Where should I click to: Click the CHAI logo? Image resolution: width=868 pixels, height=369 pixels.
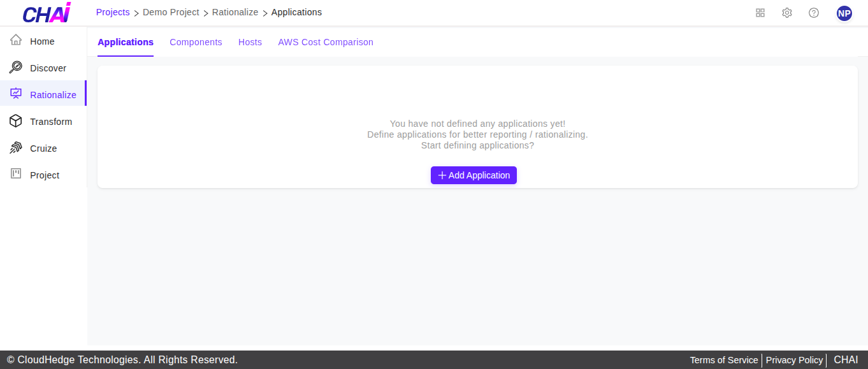(47, 13)
